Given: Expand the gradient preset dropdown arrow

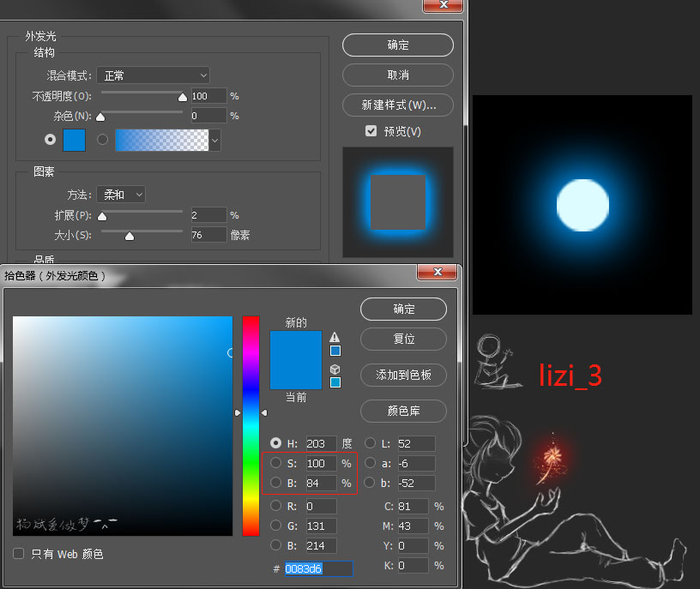Looking at the screenshot, I should [214, 140].
